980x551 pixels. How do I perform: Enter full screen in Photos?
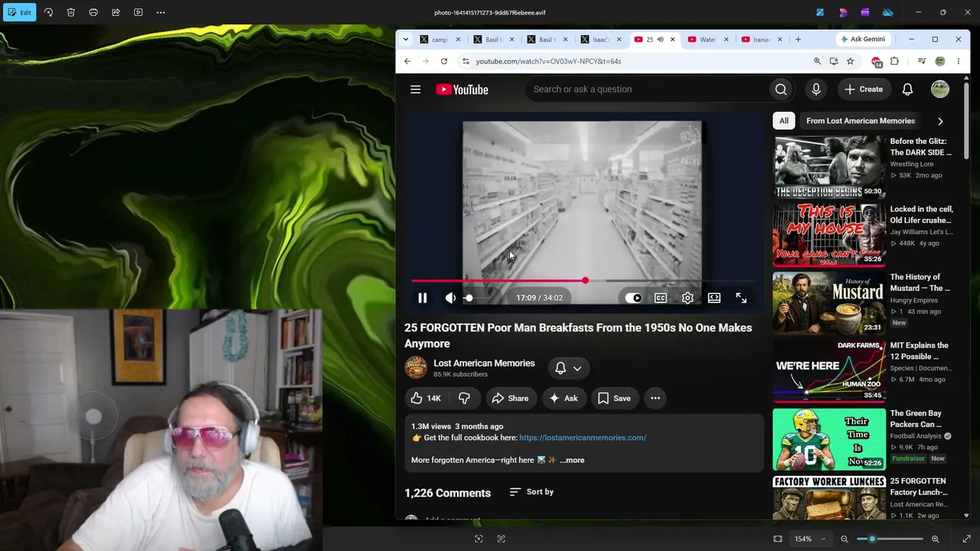tap(966, 539)
